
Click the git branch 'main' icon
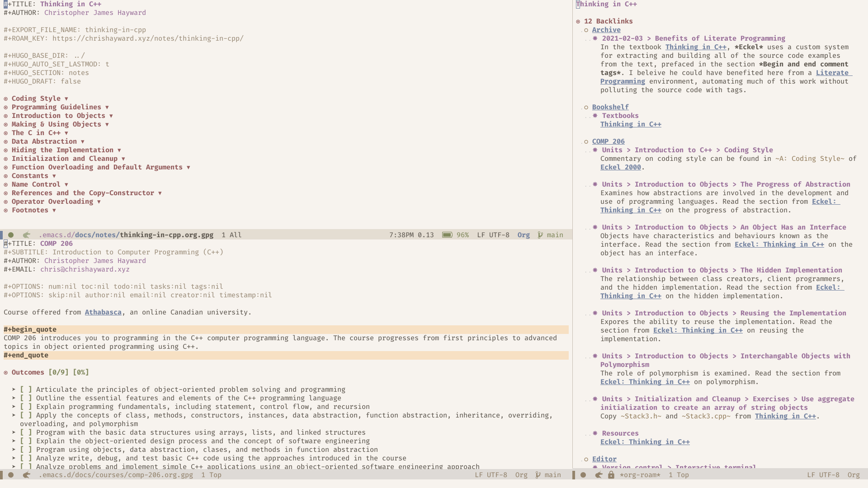tap(541, 235)
